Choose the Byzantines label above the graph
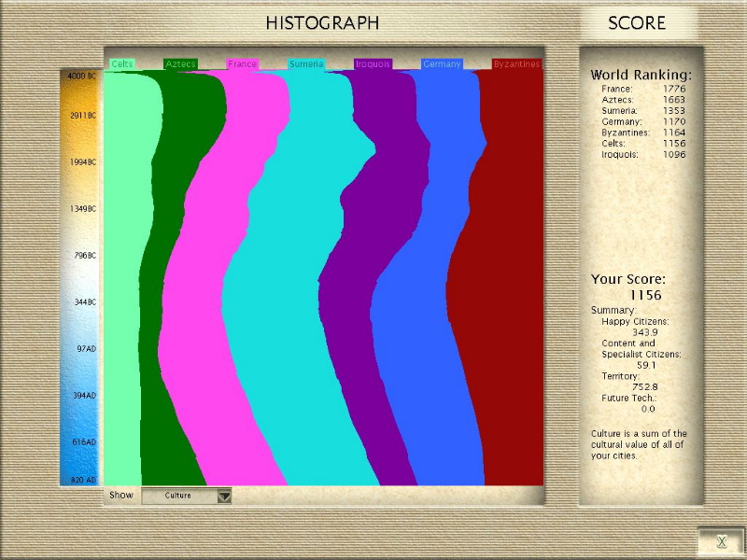 click(x=516, y=64)
